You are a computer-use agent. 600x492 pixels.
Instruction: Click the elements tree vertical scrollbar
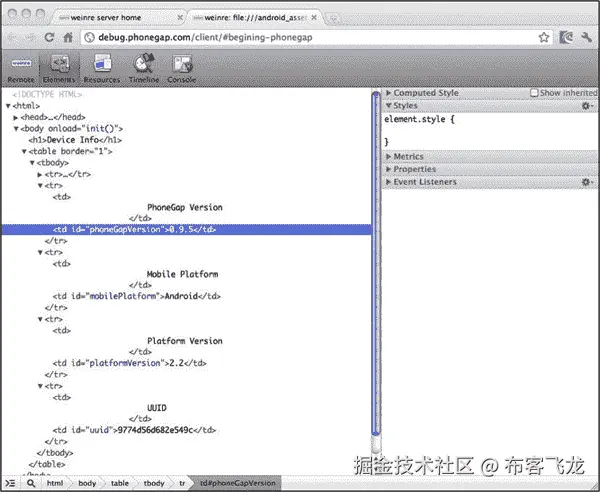(x=376, y=264)
